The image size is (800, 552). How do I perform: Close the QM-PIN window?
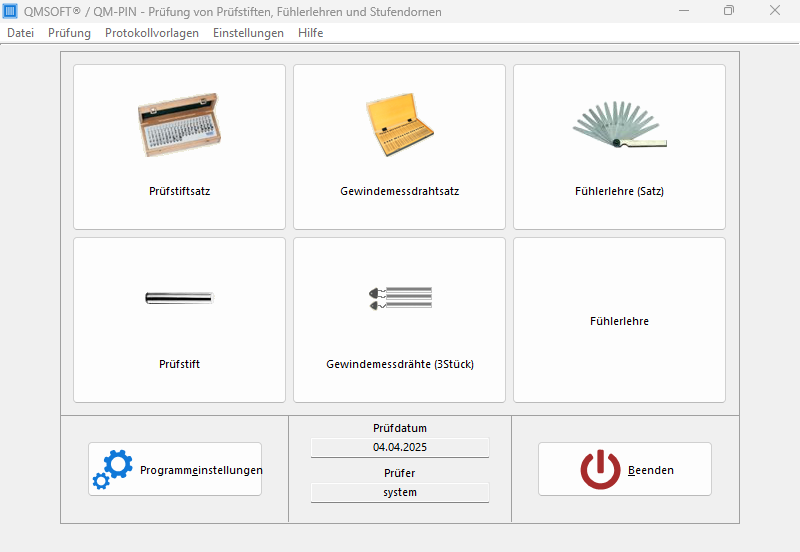pos(775,11)
